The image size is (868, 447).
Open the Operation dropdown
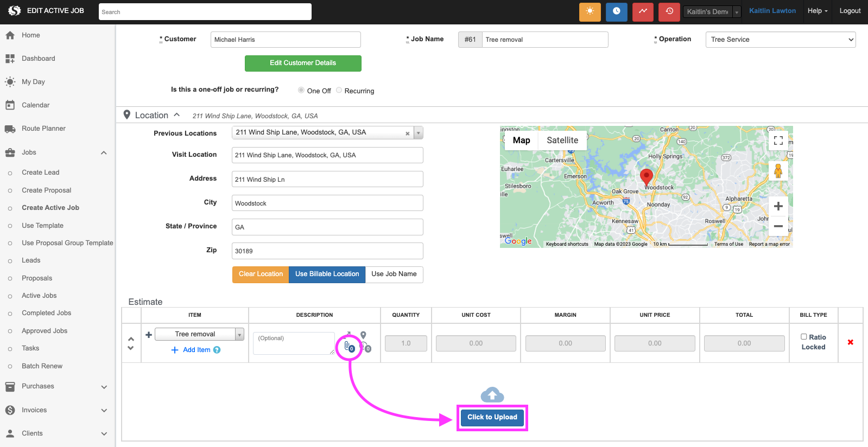click(780, 40)
